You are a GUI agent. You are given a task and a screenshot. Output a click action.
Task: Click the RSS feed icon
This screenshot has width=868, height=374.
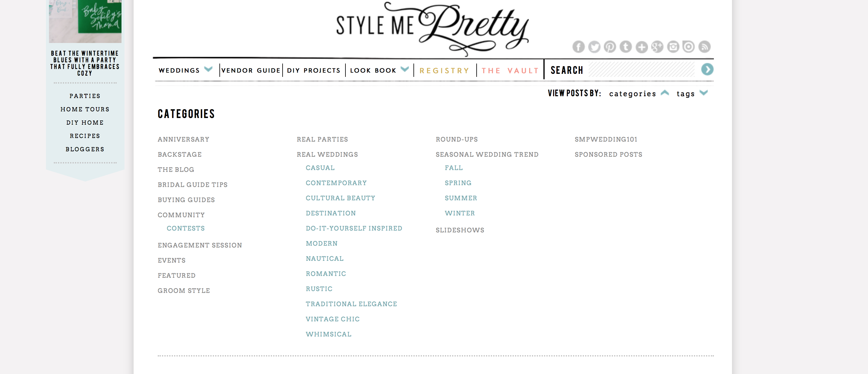point(704,47)
